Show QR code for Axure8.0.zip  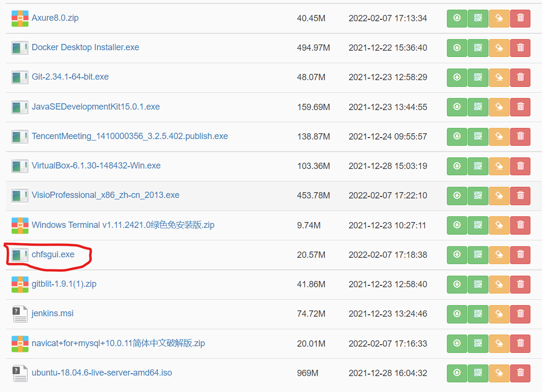[x=478, y=18]
